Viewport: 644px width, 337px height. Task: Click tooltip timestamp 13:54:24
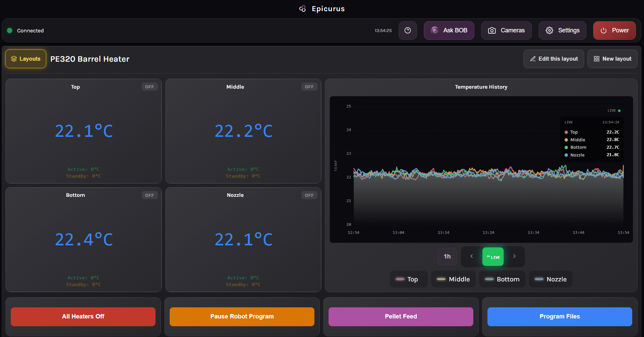[611, 122]
